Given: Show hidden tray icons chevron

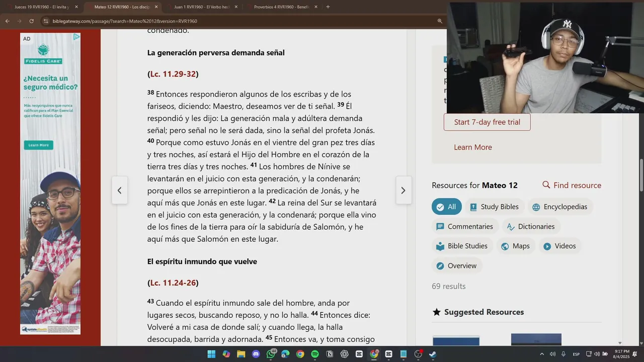Looking at the screenshot, I should point(542,354).
